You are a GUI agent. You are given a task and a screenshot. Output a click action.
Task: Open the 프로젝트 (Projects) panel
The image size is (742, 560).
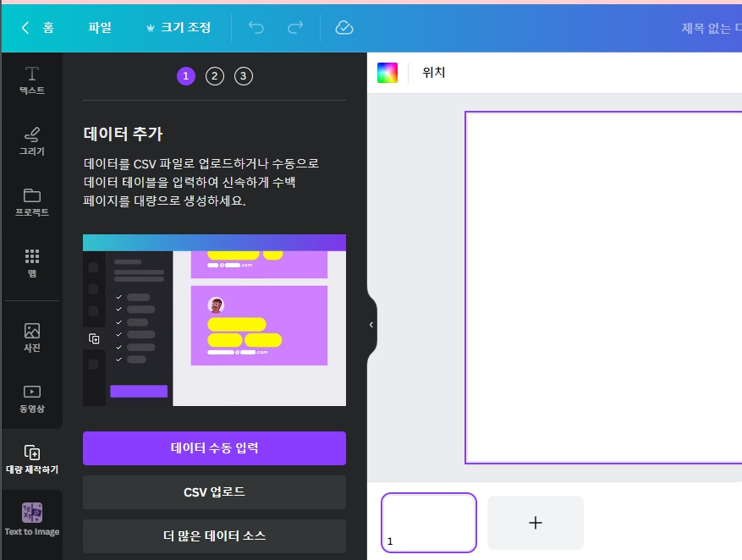pos(31,201)
